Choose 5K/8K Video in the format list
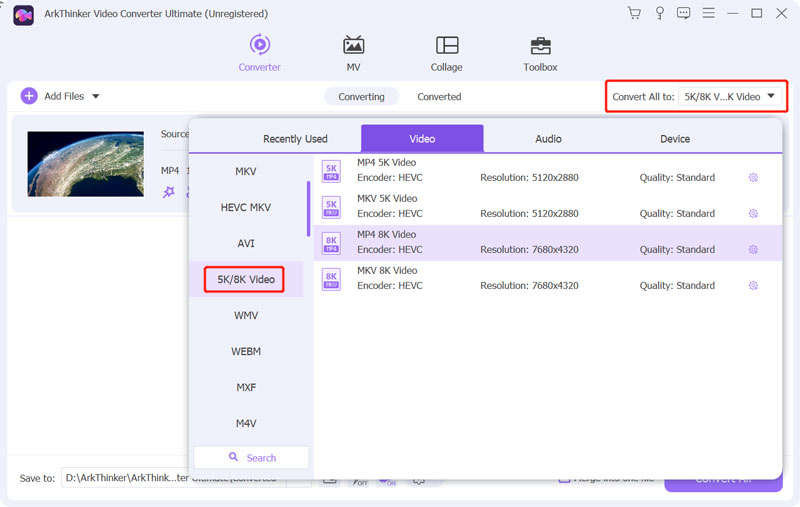Viewport: 800px width, 507px height. point(246,280)
